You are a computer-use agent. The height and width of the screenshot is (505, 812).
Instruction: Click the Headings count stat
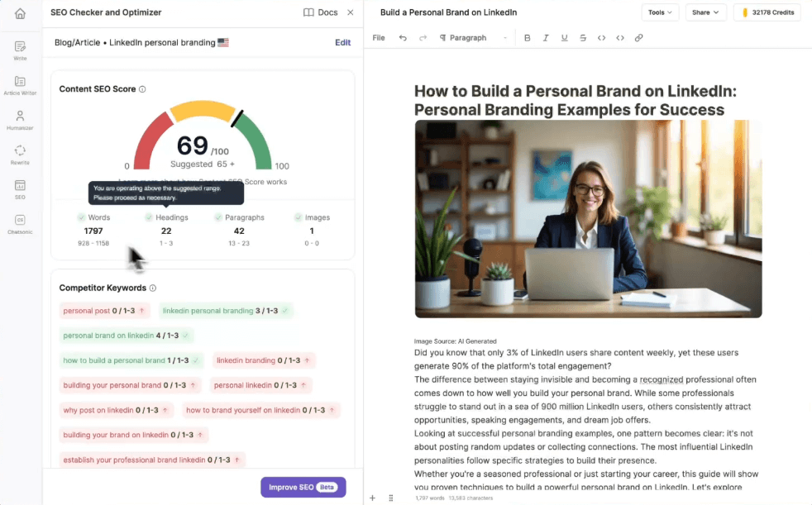[x=166, y=230]
